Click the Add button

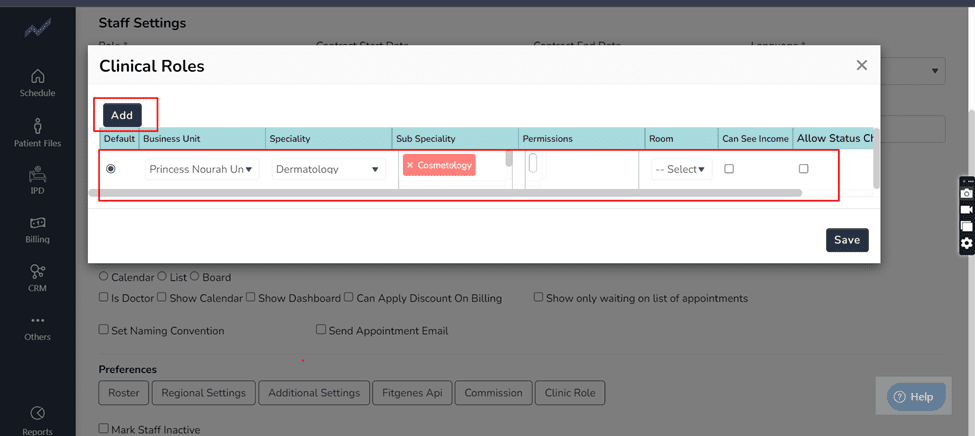pos(122,115)
